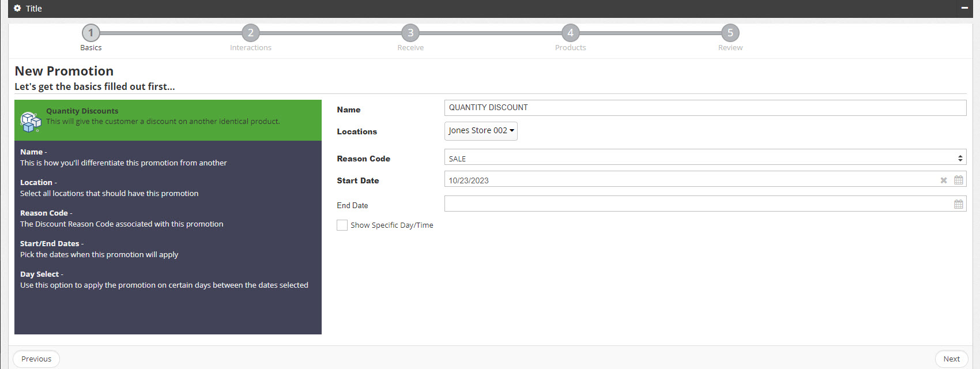980x369 pixels.
Task: Open the End Date calendar picker icon
Action: pyautogui.click(x=959, y=204)
